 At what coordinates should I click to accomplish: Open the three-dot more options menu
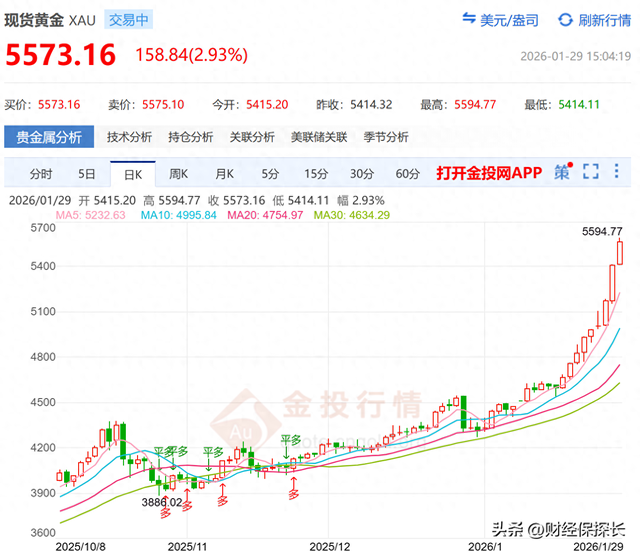616,171
